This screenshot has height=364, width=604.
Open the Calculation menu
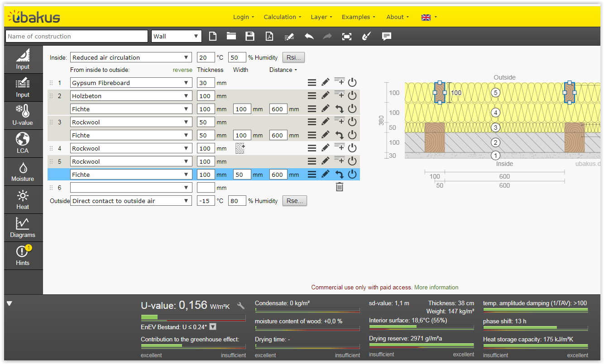coord(282,17)
